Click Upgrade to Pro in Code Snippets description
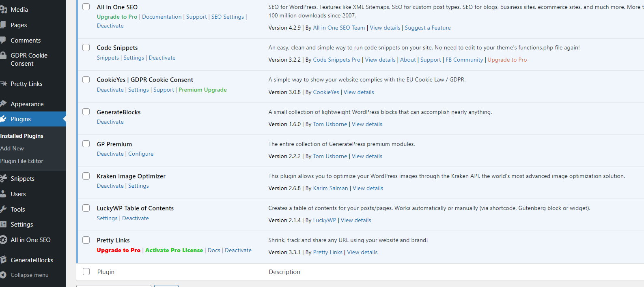This screenshot has width=644, height=287. click(507, 60)
